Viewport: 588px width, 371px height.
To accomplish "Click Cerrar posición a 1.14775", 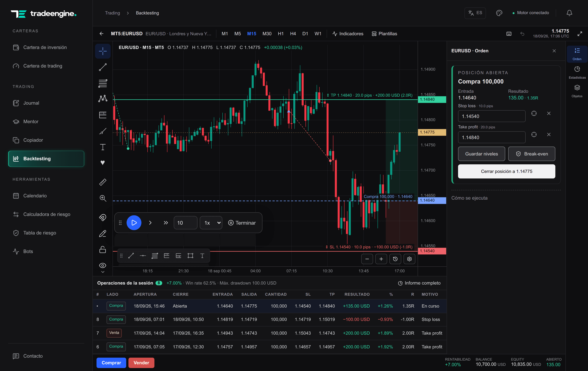I will (507, 171).
